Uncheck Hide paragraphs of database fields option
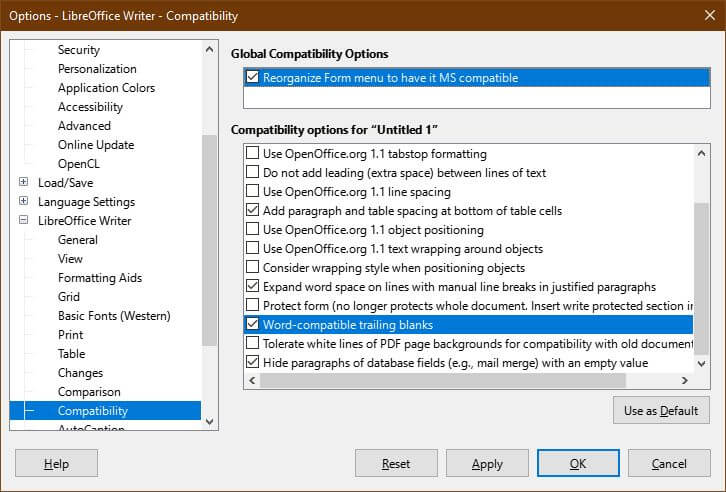Screen dimensions: 726x492 [x=252, y=363]
